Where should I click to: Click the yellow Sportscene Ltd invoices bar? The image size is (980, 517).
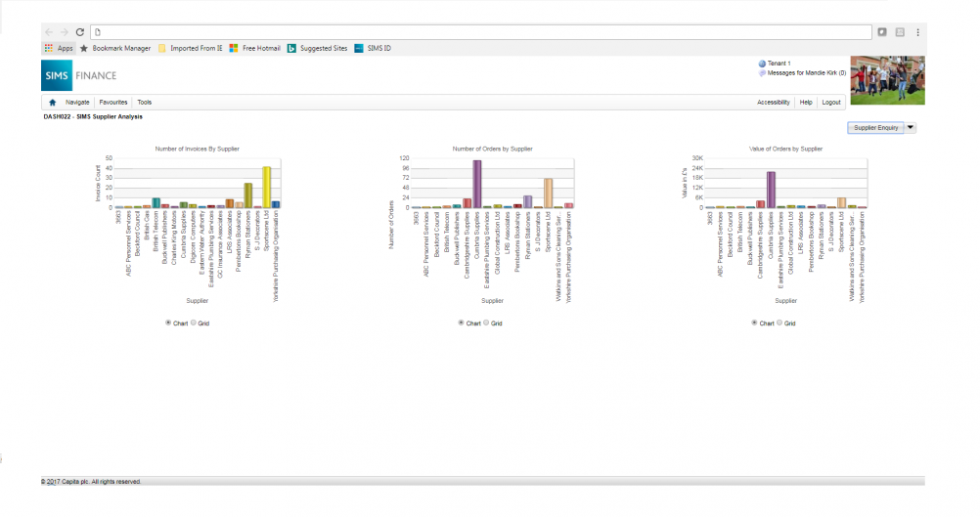pyautogui.click(x=267, y=188)
